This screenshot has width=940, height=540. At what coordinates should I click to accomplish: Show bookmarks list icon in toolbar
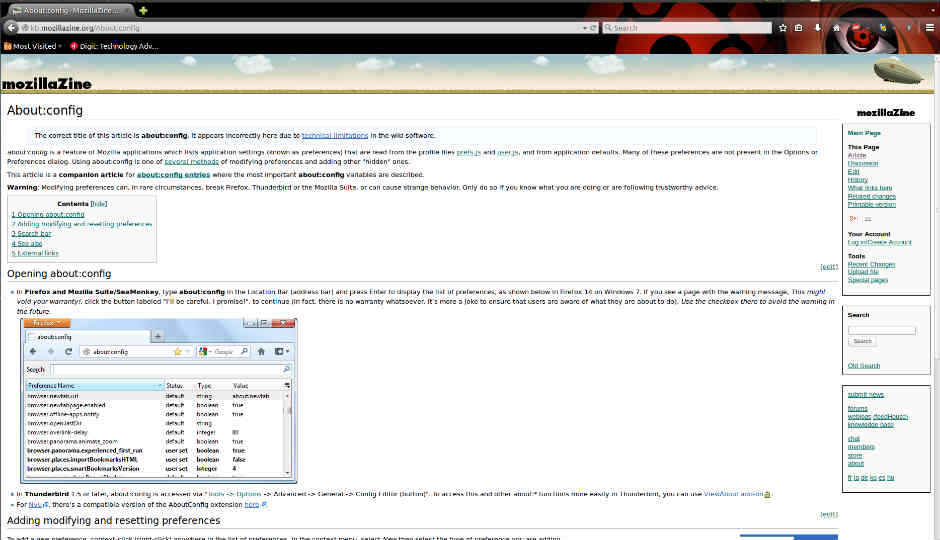[x=799, y=28]
